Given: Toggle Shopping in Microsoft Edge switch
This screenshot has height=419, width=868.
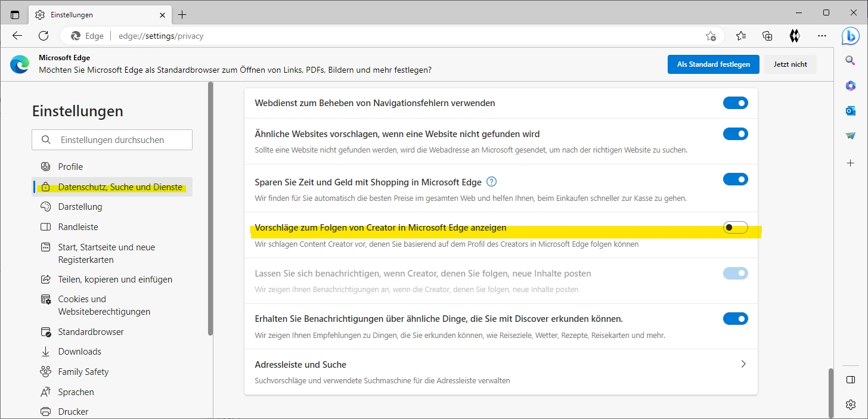Looking at the screenshot, I should tap(735, 179).
